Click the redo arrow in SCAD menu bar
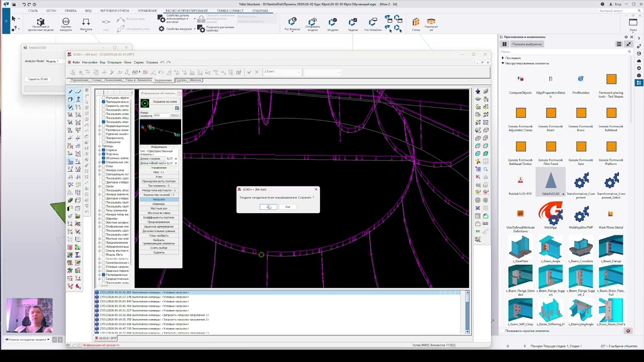The height and width of the screenshot is (362, 644). pos(169,62)
